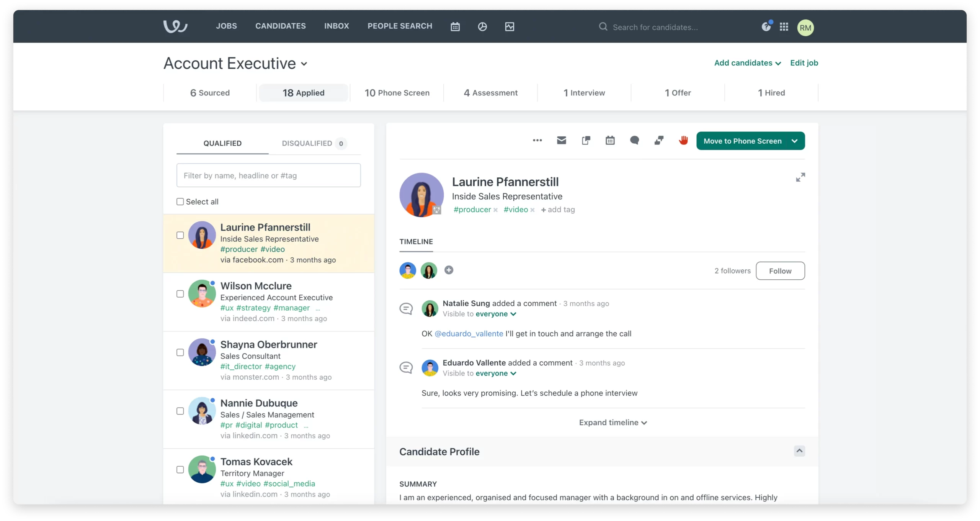Click the filter by name input field

tap(268, 176)
